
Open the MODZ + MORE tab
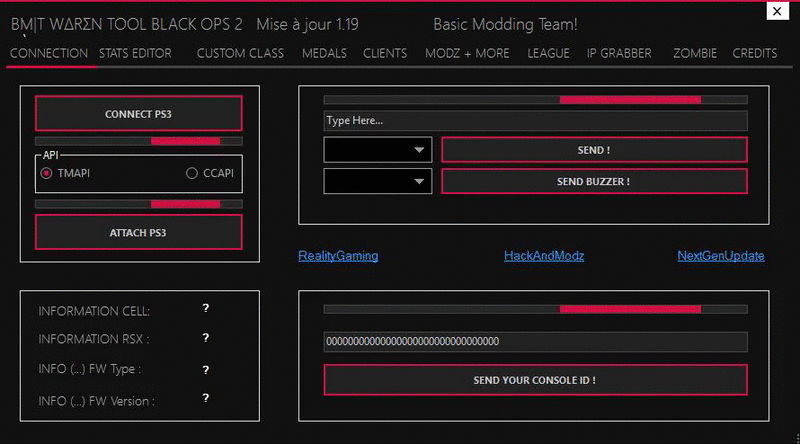point(467,53)
